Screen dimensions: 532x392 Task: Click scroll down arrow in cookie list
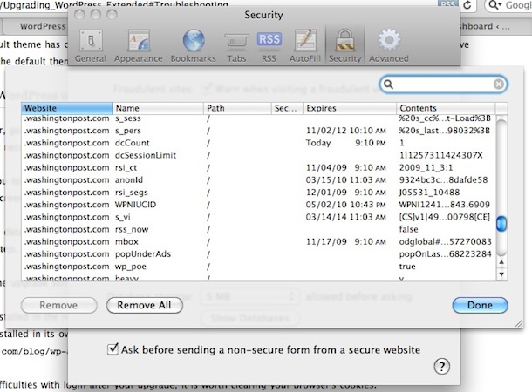tap(501, 274)
